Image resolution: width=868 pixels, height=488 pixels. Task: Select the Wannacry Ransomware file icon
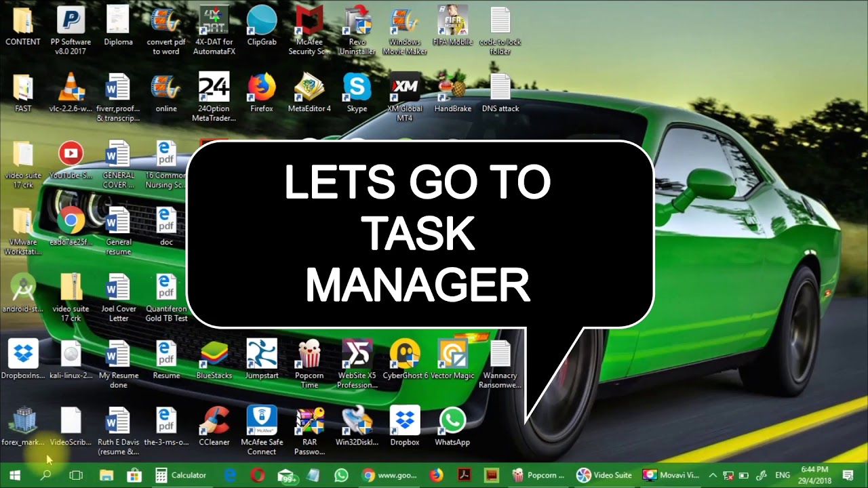click(x=500, y=364)
